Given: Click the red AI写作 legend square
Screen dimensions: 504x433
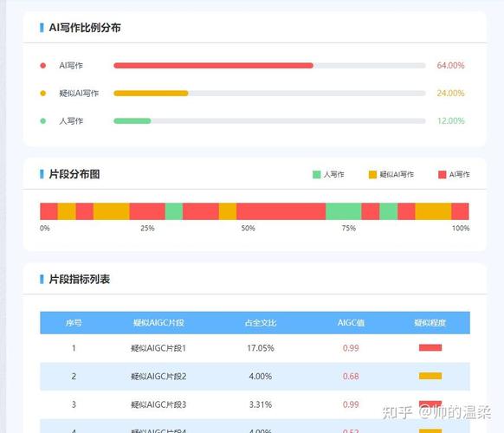Looking at the screenshot, I should pos(443,175).
